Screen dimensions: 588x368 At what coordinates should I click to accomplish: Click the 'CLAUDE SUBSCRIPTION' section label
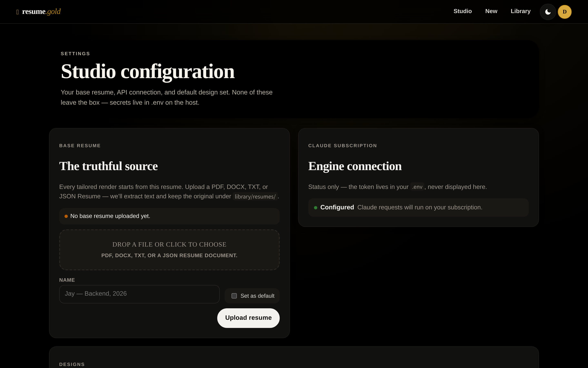pos(343,146)
